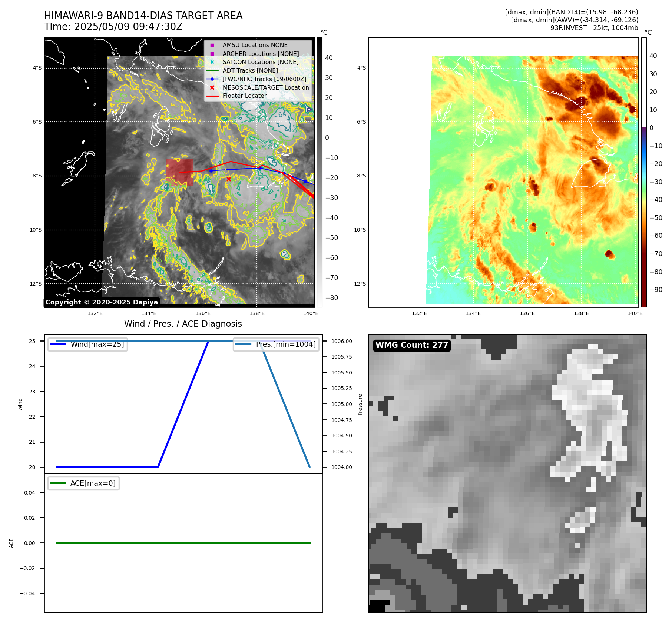
Task: Click the 93P.INVEST | 25kt, 1004mb text
Action: tap(594, 28)
